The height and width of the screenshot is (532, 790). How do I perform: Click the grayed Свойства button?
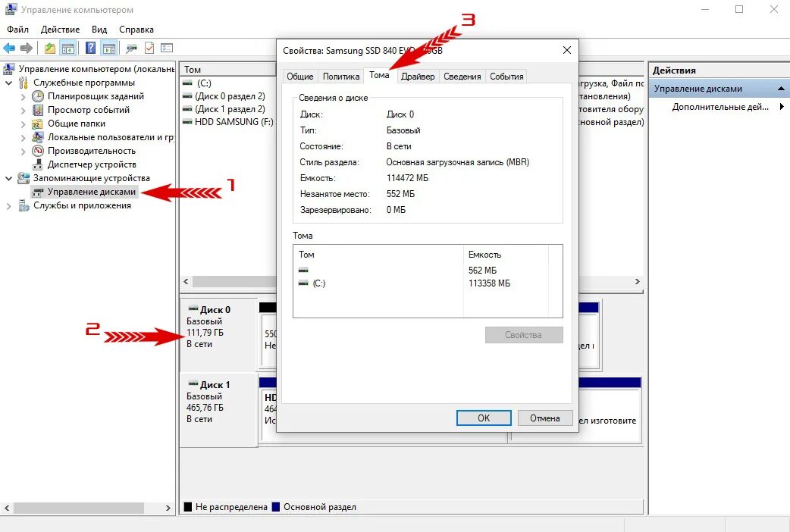click(x=523, y=334)
